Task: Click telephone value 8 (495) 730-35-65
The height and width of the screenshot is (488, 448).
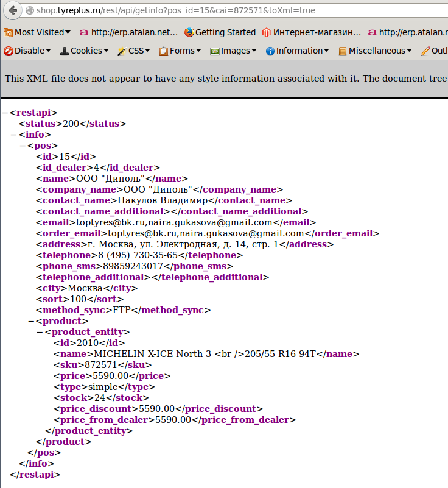Action: pos(138,255)
